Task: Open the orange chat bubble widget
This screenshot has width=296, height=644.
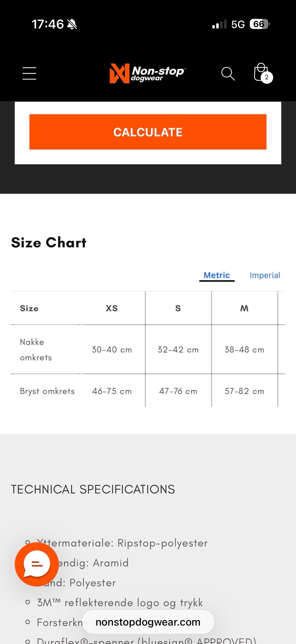Action: coord(37,564)
